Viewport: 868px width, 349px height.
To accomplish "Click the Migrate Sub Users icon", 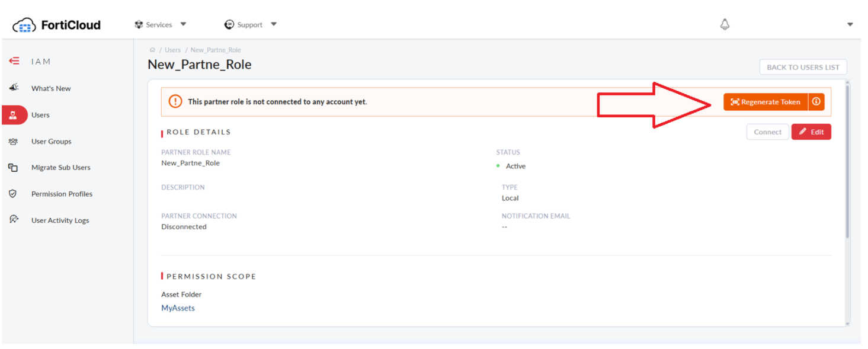I will (13, 168).
